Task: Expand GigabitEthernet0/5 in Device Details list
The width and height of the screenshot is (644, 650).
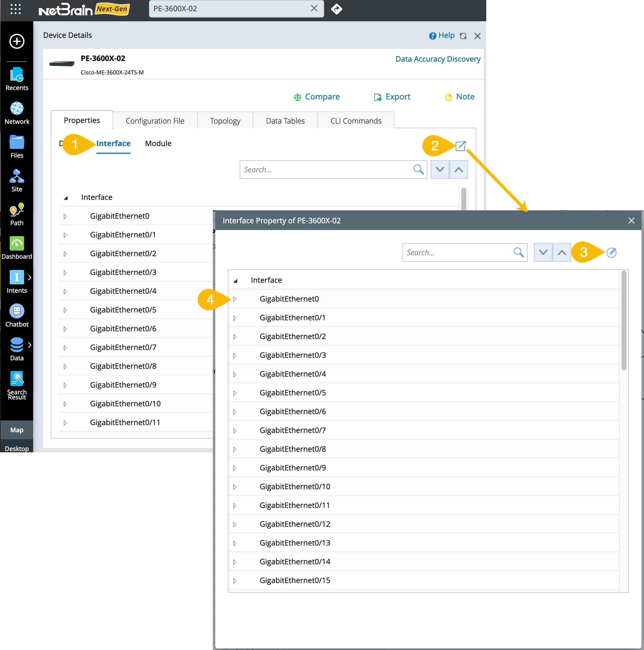Action: 65,310
